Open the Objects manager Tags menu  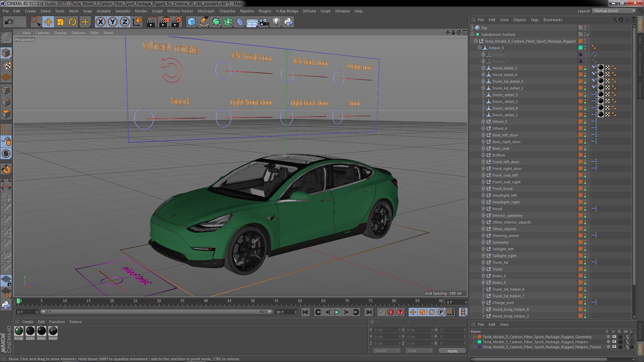(x=535, y=20)
